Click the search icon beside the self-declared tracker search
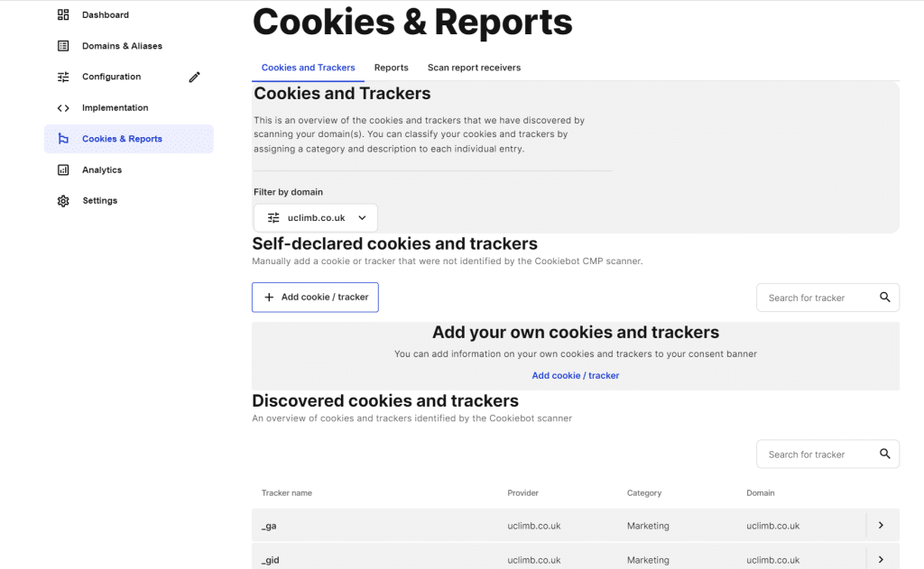Image resolution: width=924 pixels, height=569 pixels. [x=882, y=298]
